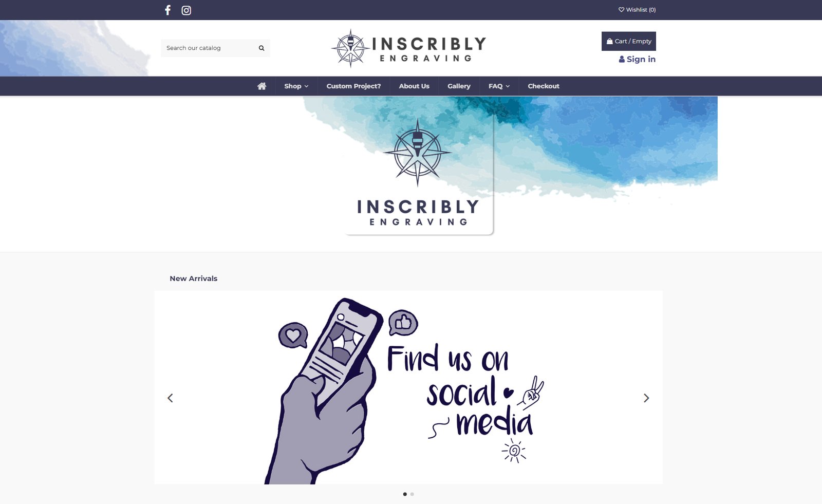
Task: Select the first carousel dot indicator
Action: [405, 494]
